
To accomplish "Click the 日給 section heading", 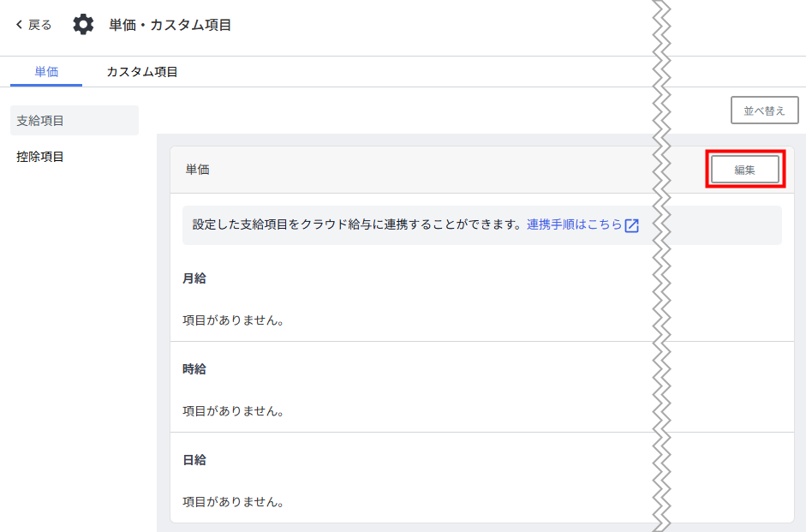I will (x=194, y=460).
